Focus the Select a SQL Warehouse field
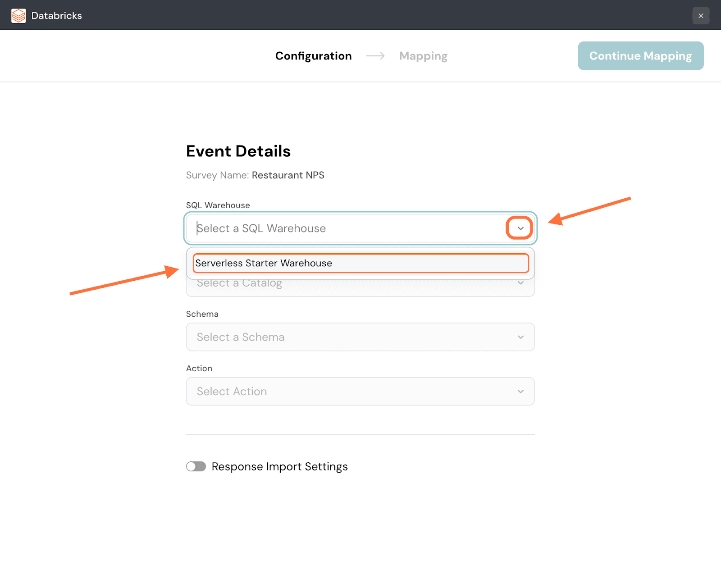The image size is (721, 588). coord(347,228)
